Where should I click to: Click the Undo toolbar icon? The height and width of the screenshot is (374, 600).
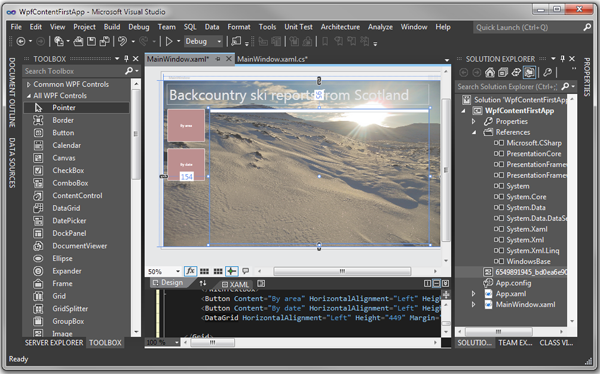(x=122, y=41)
